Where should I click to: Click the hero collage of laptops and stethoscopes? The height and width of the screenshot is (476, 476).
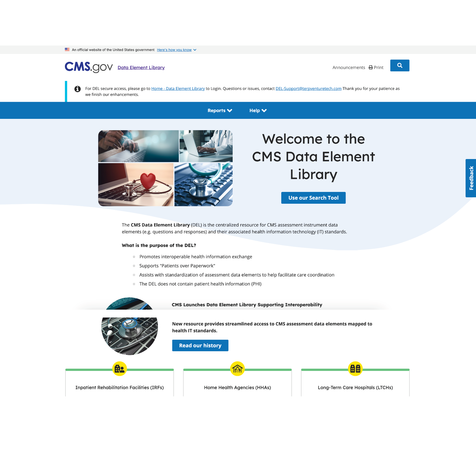coord(165,168)
